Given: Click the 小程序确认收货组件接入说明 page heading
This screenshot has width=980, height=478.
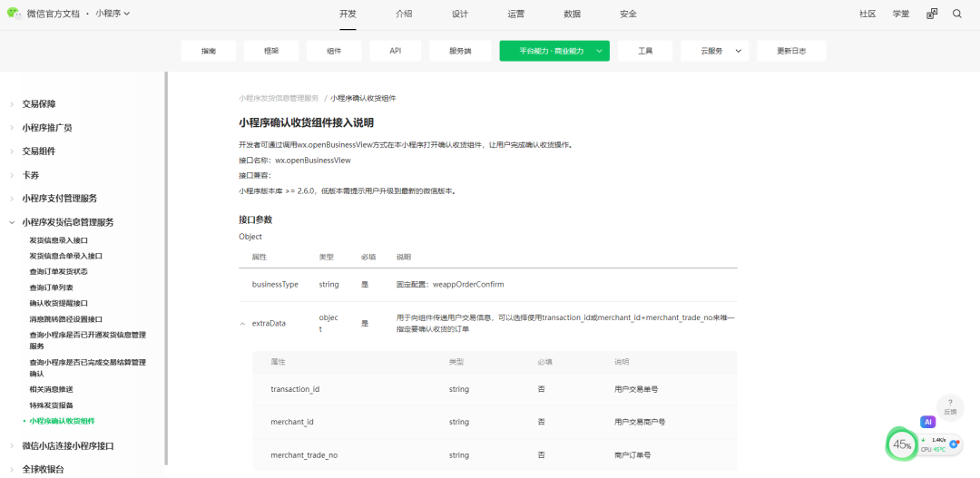Looking at the screenshot, I should tap(307, 122).
